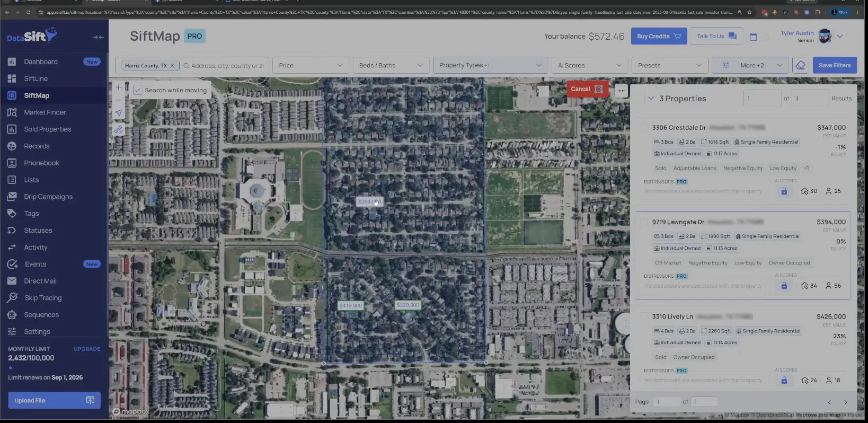Go to the previous results page arrow
868x423 pixels.
coord(829,402)
